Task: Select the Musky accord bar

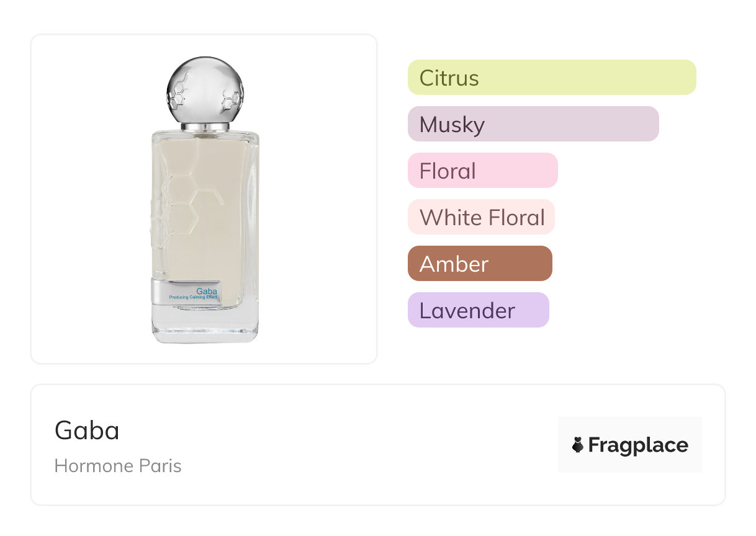Action: point(533,124)
